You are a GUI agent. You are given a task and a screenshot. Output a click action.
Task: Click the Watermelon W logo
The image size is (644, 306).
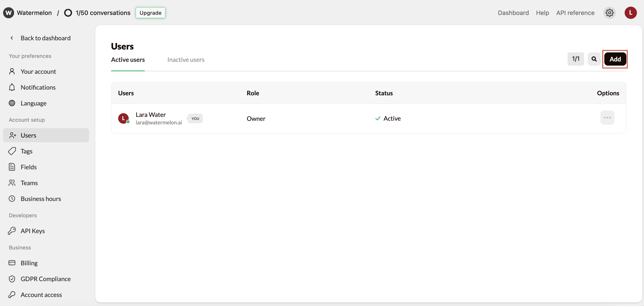click(x=9, y=13)
